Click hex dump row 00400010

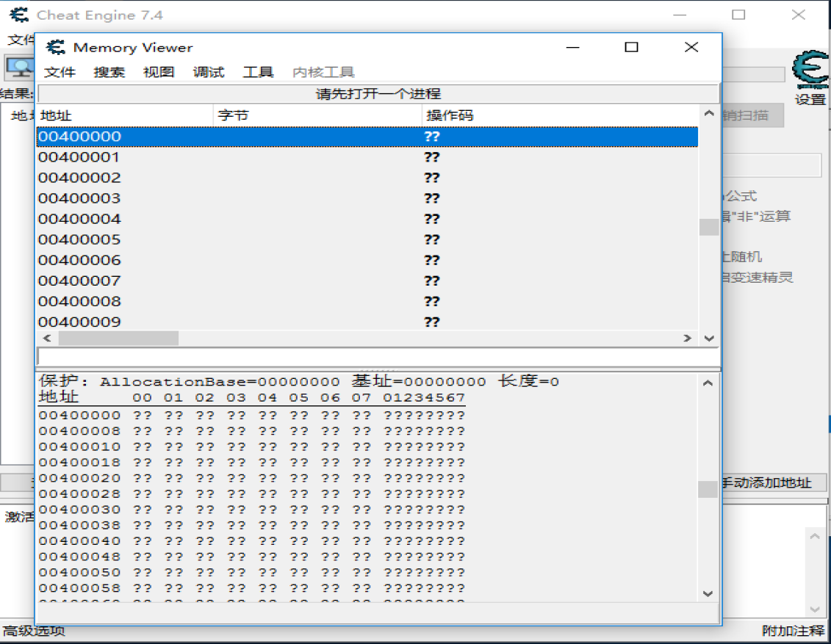(252, 447)
